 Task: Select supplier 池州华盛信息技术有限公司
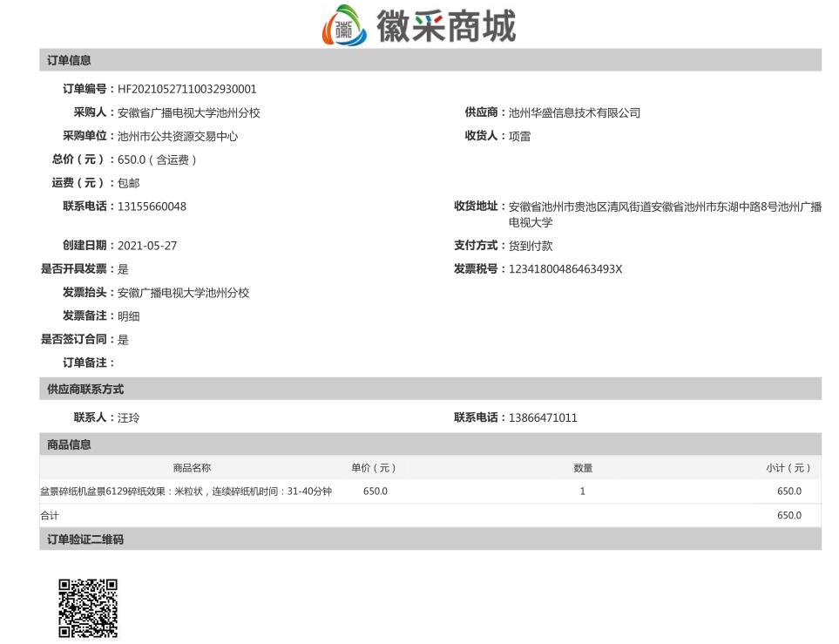[x=573, y=112]
